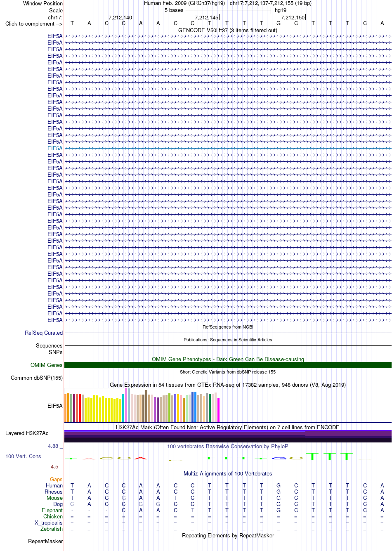Open the 'RepeatMasker' track label

tap(45, 541)
